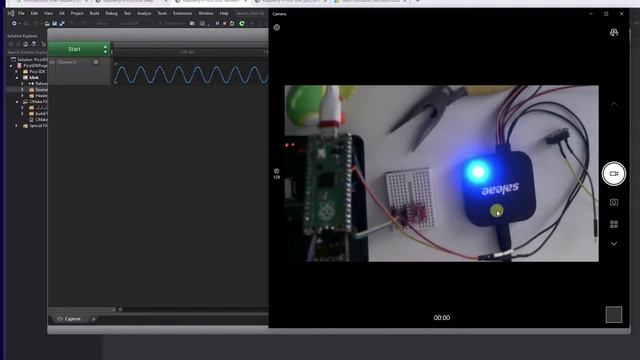Viewport: 640px width, 360px height.
Task: Expand the Pico SDK folder
Action: click(17, 71)
